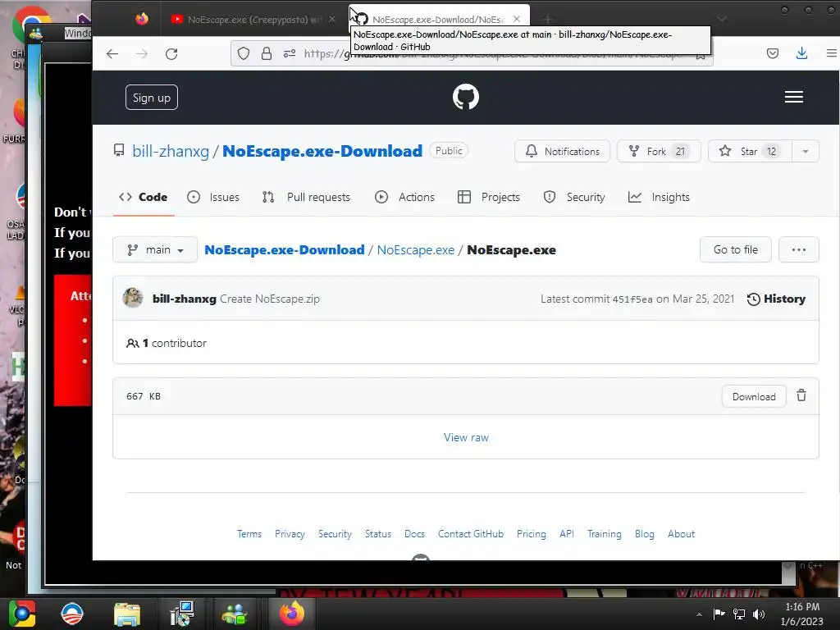Open Status footer link
840x630 pixels.
(x=378, y=533)
